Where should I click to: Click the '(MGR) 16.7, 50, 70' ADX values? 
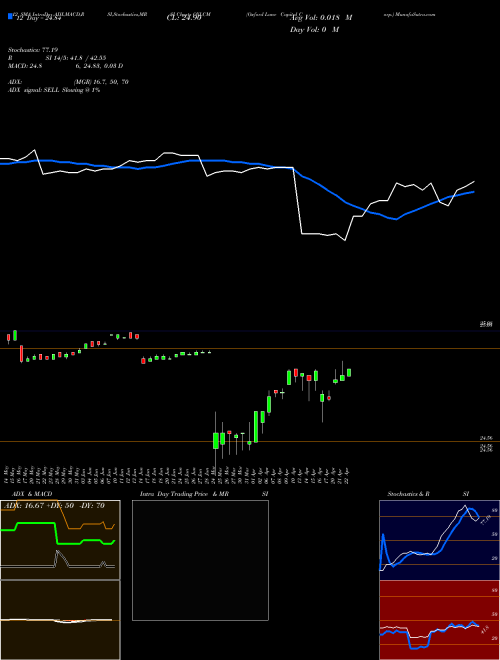tap(101, 82)
